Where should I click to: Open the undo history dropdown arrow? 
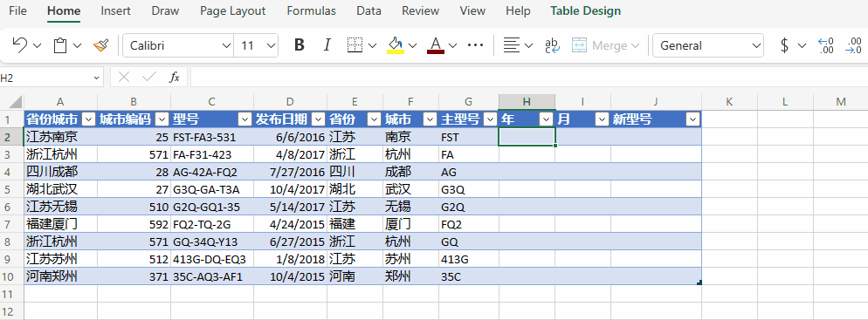pyautogui.click(x=37, y=45)
